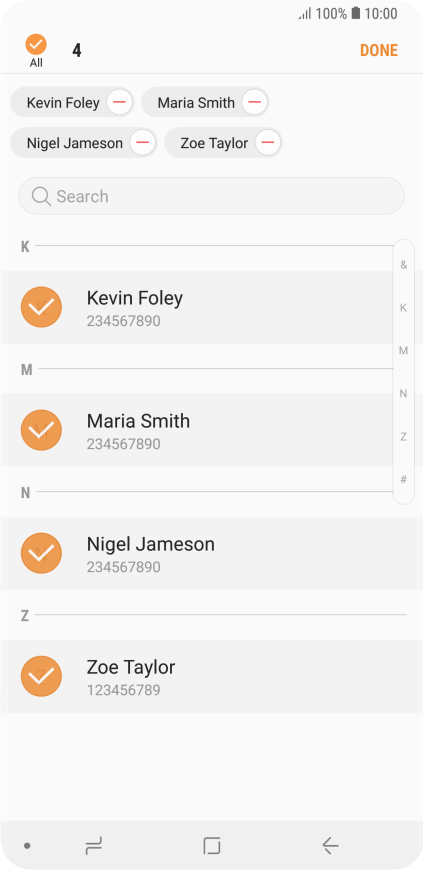423x870 pixels.
Task: Jump to # section in index bar
Action: [404, 479]
